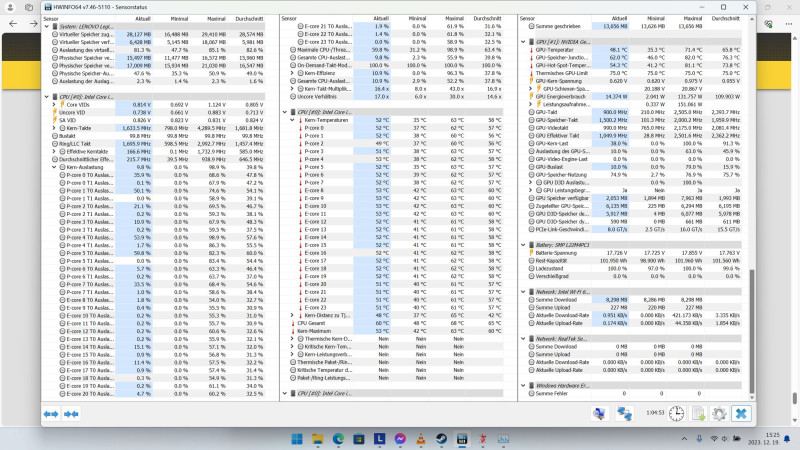Open the connected-computers remote icon
Screen dimensions: 800x450
pyautogui.click(x=624, y=413)
